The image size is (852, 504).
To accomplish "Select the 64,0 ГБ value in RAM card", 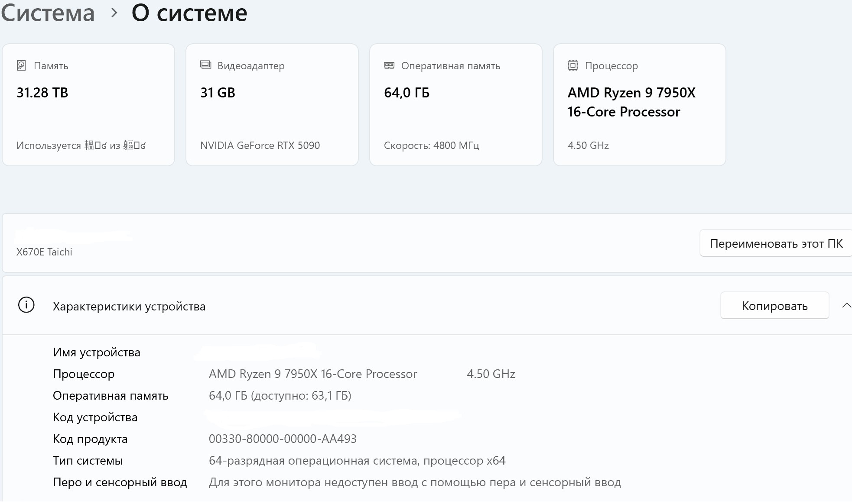I will [406, 93].
